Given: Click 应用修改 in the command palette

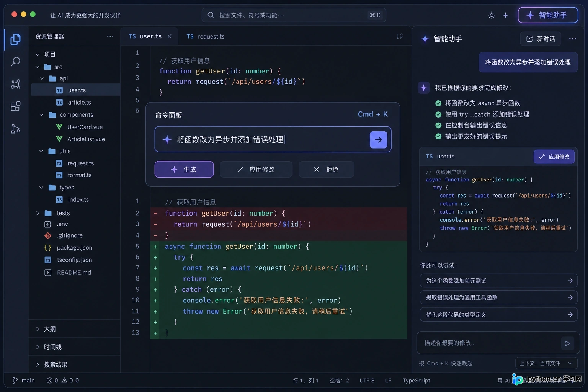Looking at the screenshot, I should pos(256,169).
